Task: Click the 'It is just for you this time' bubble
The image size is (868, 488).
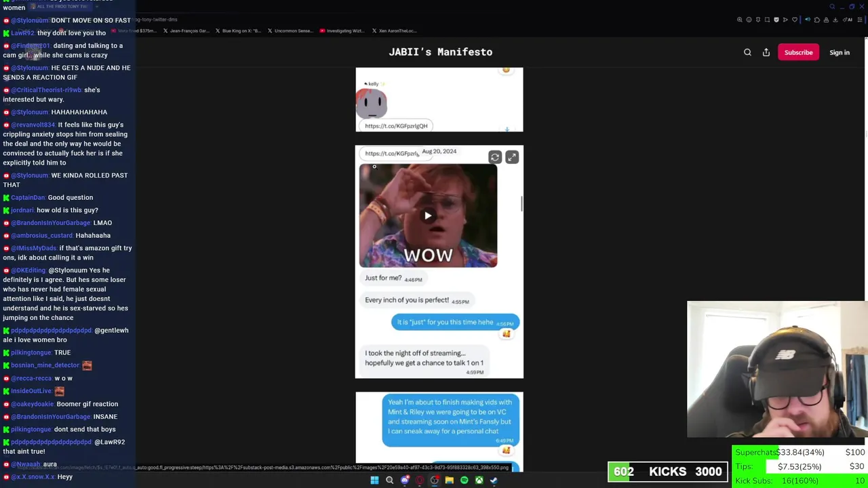Action: 455,323
